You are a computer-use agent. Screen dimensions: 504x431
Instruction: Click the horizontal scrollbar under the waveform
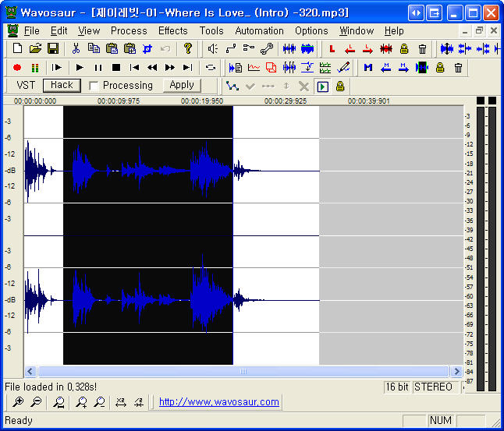pyautogui.click(x=242, y=372)
